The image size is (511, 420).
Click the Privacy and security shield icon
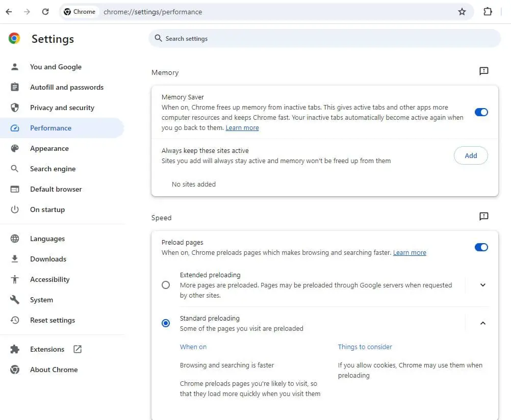(x=15, y=108)
